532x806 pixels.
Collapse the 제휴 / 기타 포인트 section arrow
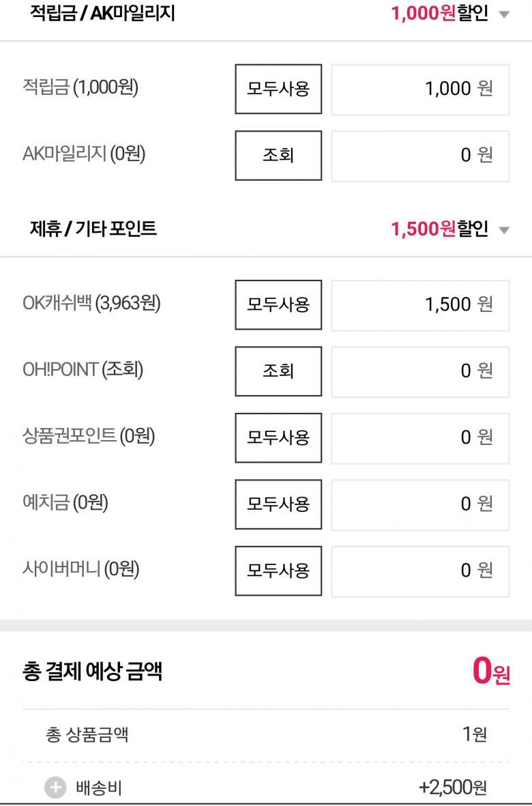coord(504,230)
